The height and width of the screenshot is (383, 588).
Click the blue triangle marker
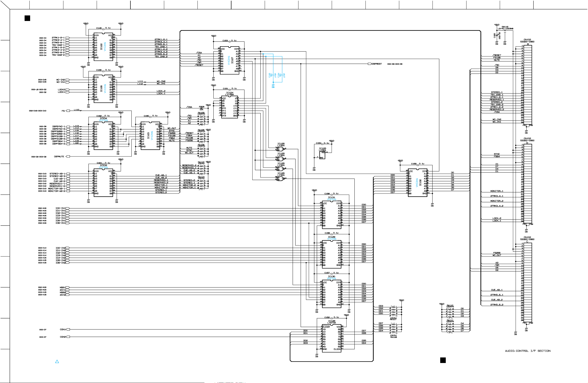57,362
